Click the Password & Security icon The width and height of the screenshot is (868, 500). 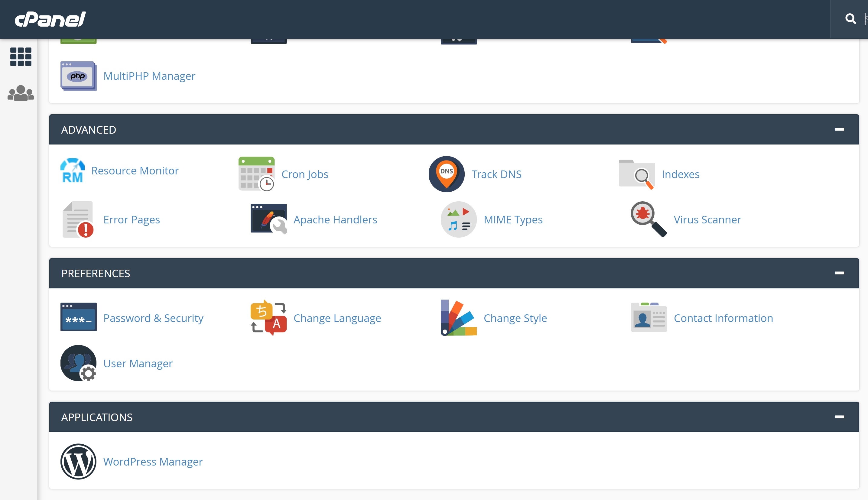78,317
